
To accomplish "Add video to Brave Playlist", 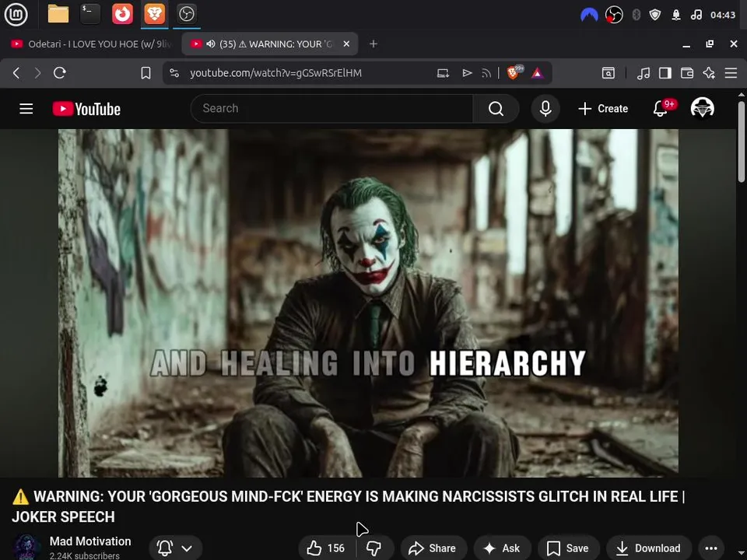I will pos(467,73).
